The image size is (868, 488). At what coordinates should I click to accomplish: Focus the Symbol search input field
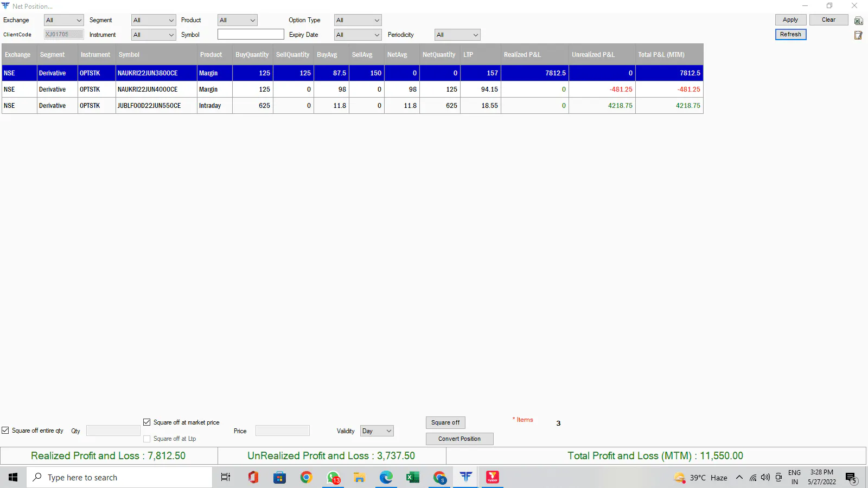(x=251, y=35)
